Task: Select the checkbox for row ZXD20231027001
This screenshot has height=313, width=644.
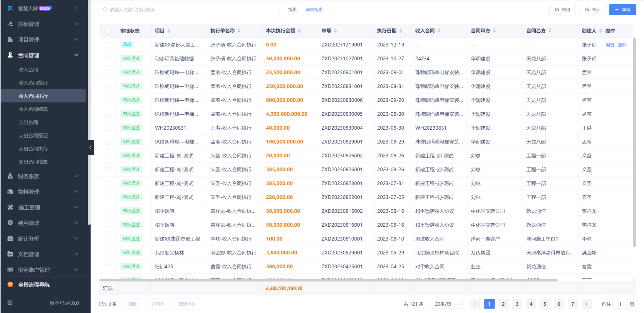Action: point(108,59)
